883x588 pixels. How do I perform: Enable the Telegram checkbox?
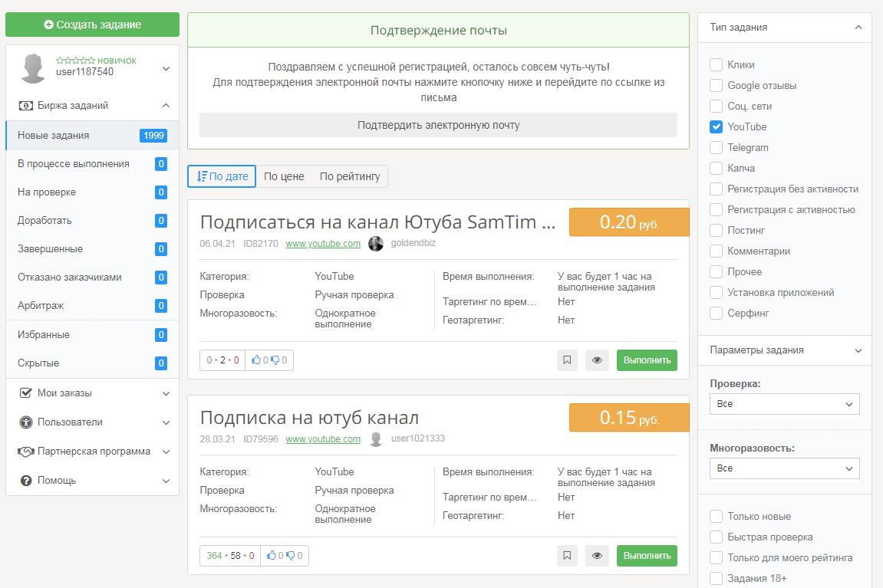(x=717, y=147)
